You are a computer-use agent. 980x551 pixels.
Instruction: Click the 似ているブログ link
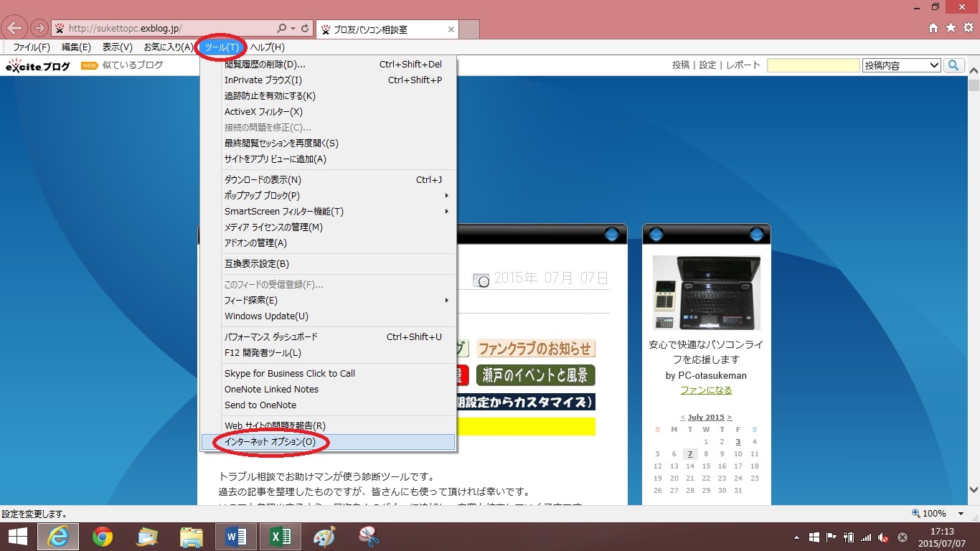[x=133, y=65]
